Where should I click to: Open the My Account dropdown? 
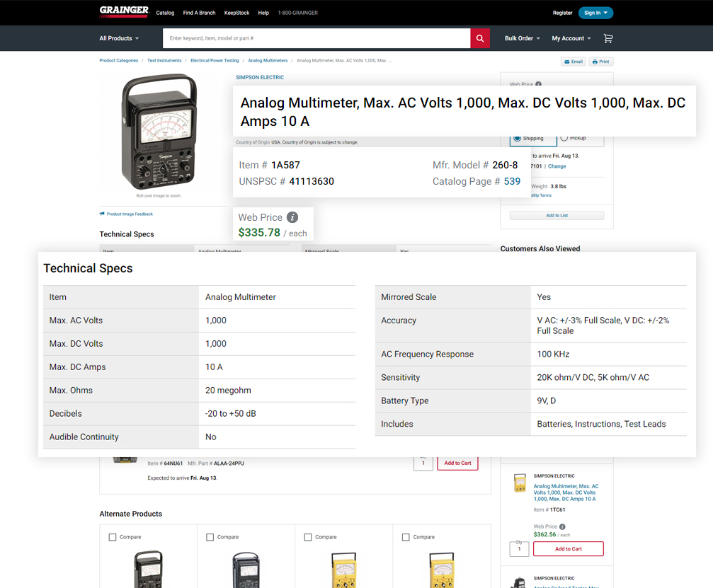tap(571, 38)
